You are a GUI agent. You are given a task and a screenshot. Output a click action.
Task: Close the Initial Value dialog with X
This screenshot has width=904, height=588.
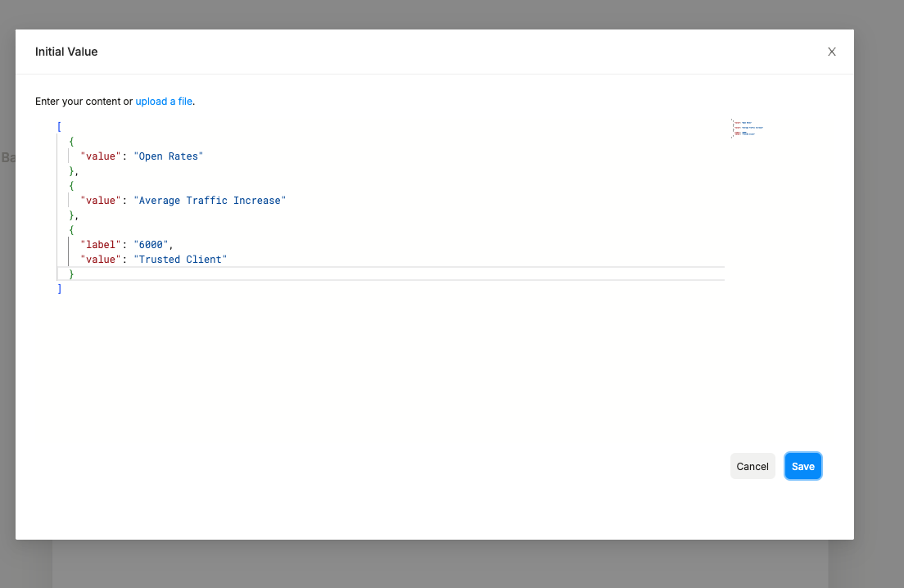point(831,52)
